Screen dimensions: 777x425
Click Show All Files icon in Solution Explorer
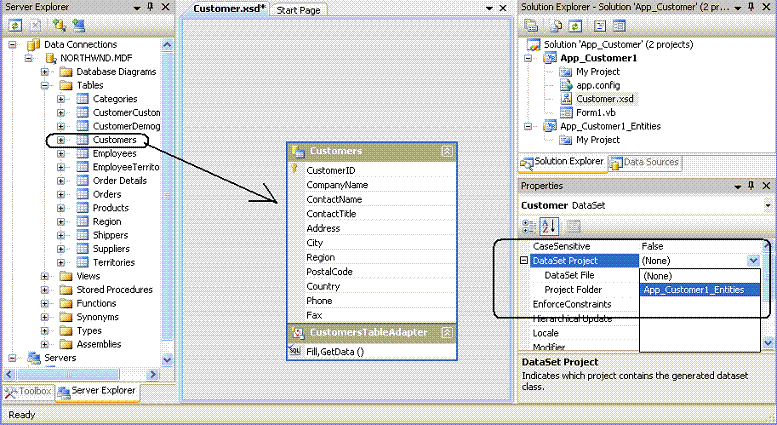pos(556,26)
